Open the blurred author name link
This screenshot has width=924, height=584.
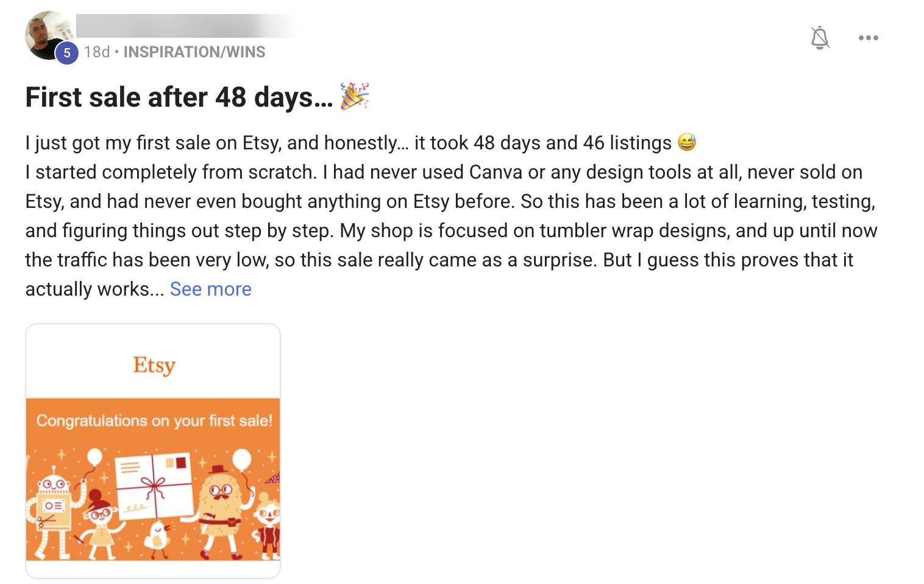pos(183,27)
